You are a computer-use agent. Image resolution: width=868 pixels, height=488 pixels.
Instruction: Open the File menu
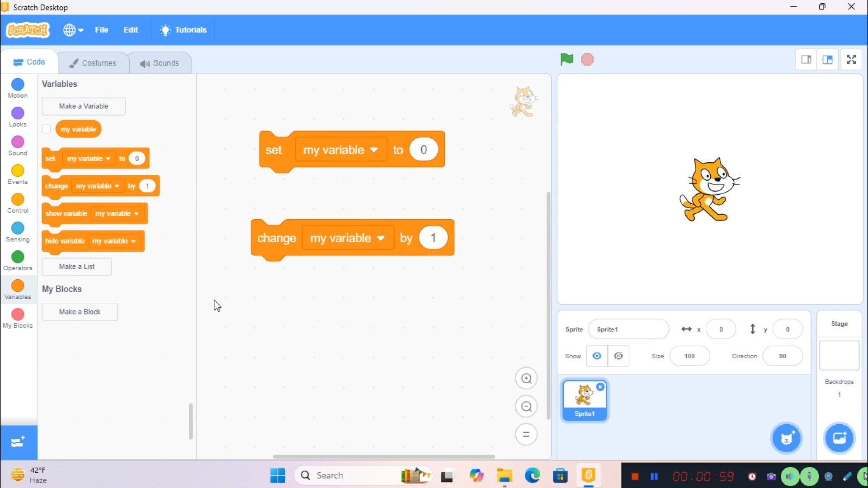point(101,30)
